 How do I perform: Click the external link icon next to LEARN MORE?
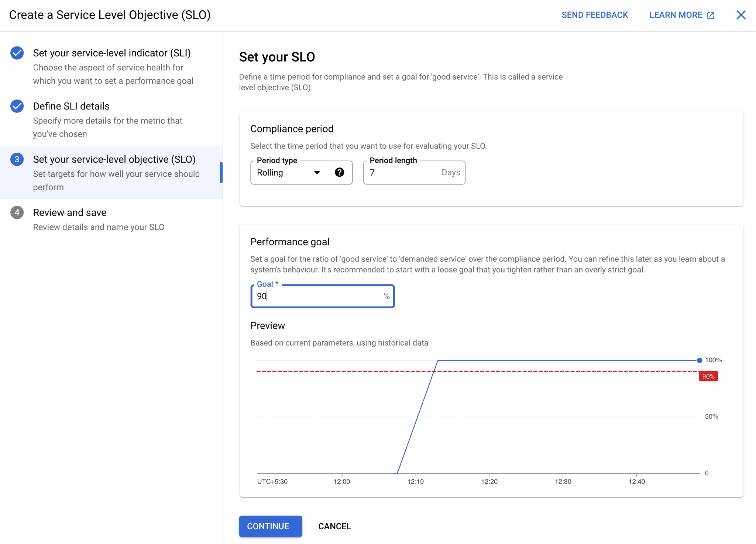[x=711, y=15]
